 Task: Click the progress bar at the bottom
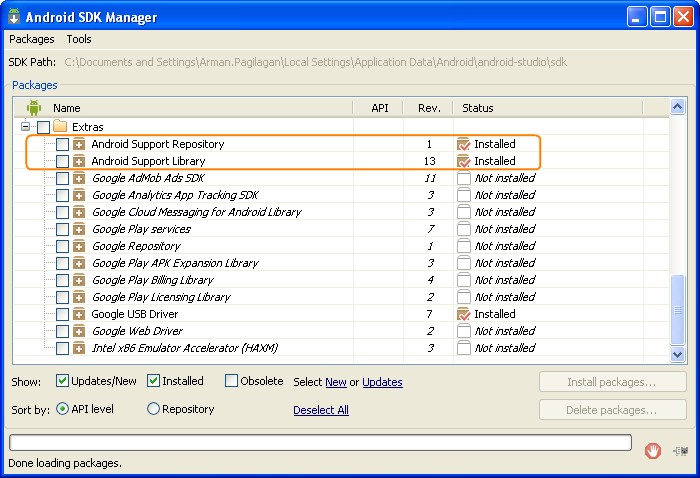320,443
